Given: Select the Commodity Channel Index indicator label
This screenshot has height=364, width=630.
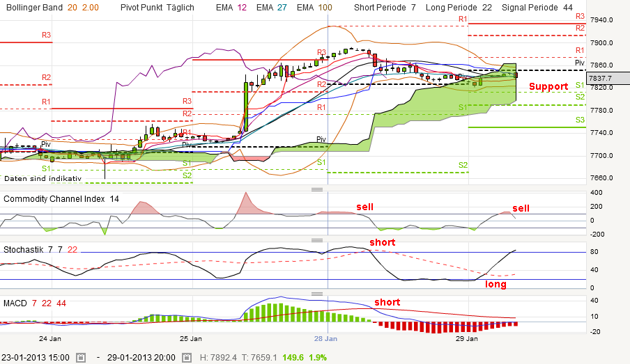Looking at the screenshot, I should [x=54, y=198].
